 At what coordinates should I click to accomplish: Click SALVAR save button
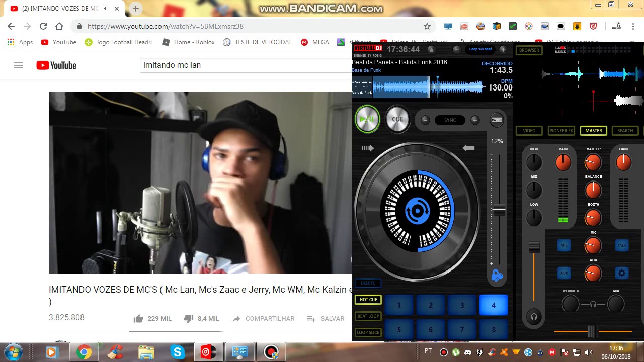[326, 319]
